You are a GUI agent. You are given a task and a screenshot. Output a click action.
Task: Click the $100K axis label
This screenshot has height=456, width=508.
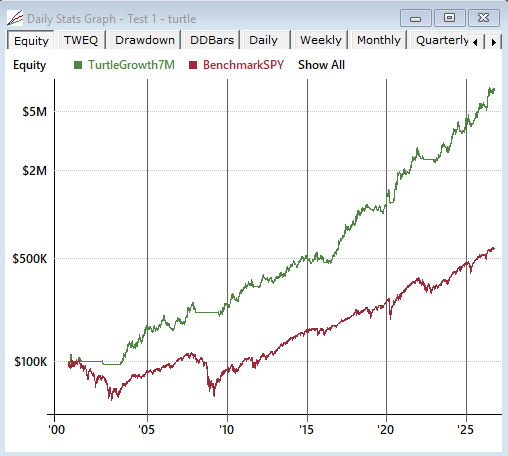point(31,362)
